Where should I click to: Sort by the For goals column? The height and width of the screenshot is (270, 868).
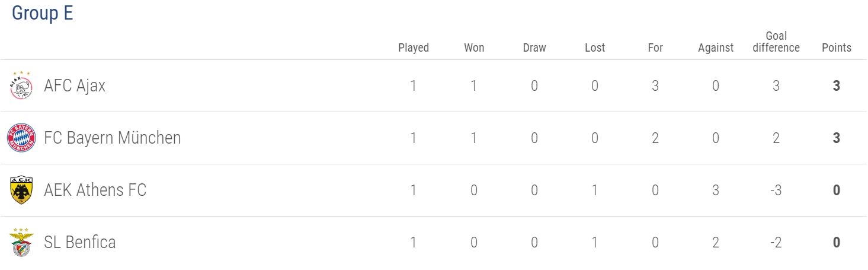point(655,48)
